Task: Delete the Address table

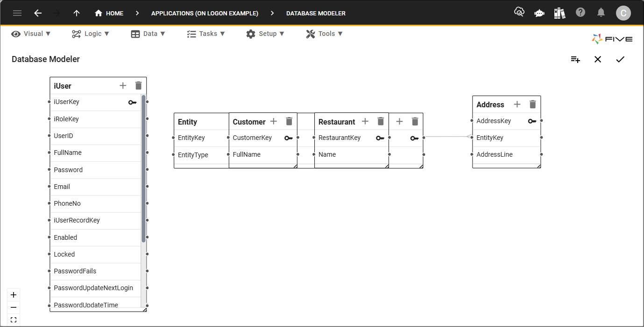Action: tap(532, 104)
